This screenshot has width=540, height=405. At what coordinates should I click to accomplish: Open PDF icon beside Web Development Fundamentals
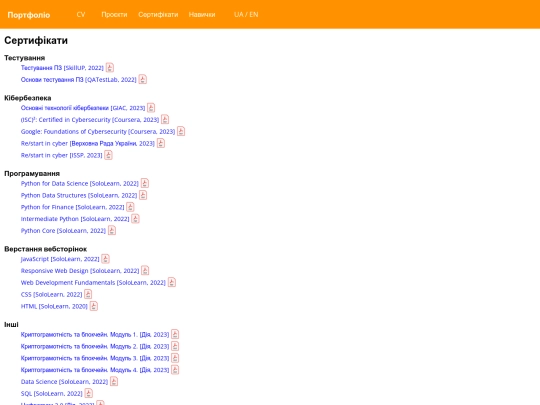point(172,282)
